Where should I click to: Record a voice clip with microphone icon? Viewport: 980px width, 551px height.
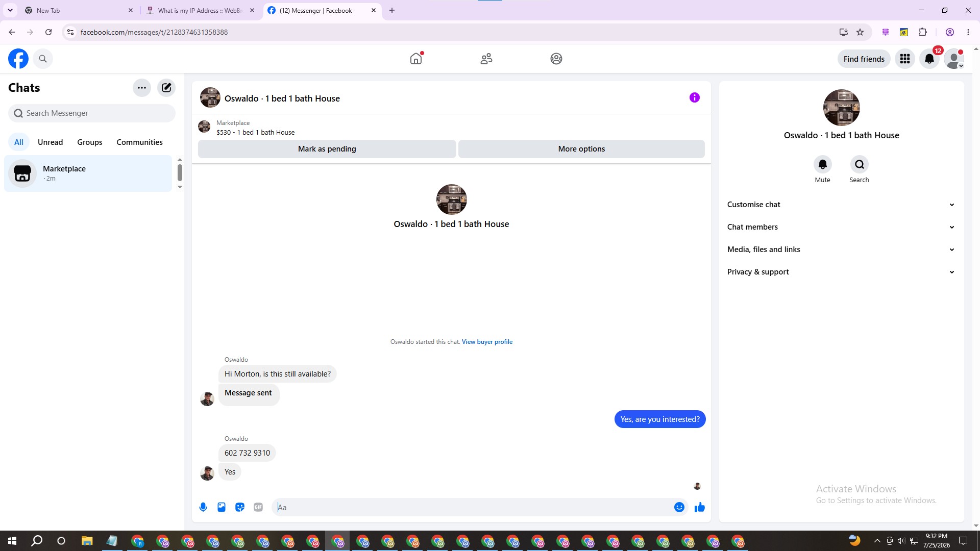coord(203,507)
